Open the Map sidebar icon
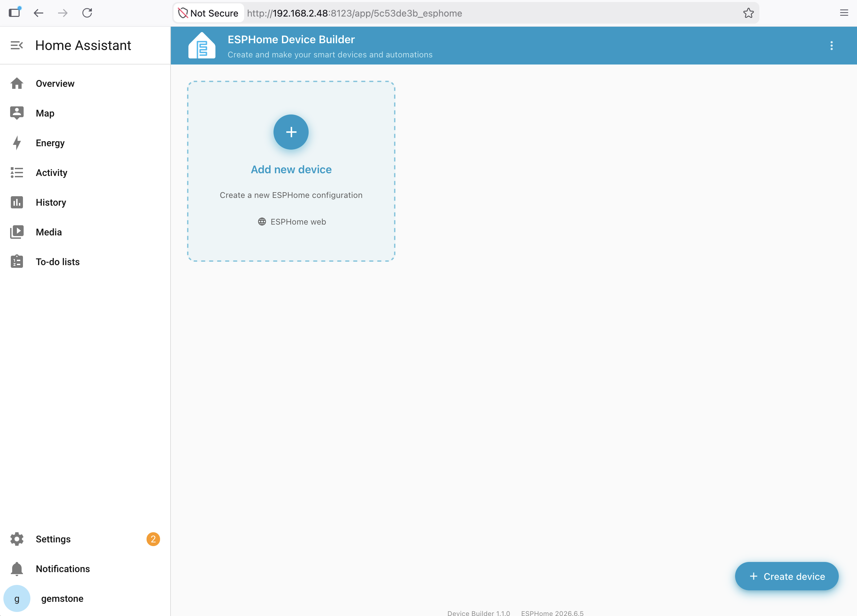This screenshot has width=857, height=616. pyautogui.click(x=17, y=113)
